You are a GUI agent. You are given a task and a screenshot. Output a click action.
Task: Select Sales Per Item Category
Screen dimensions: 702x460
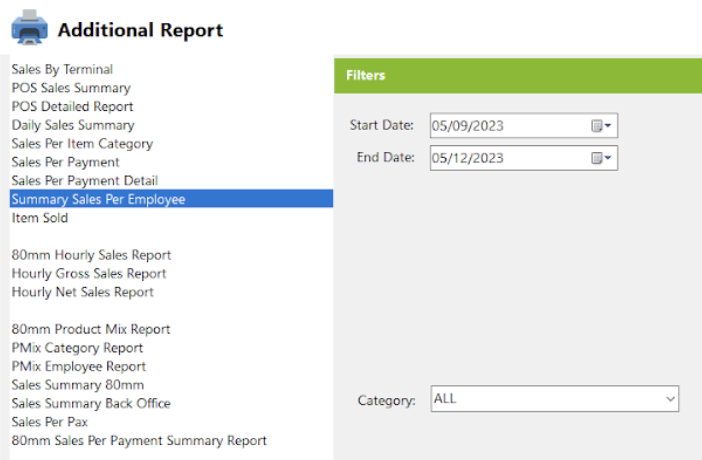click(82, 144)
